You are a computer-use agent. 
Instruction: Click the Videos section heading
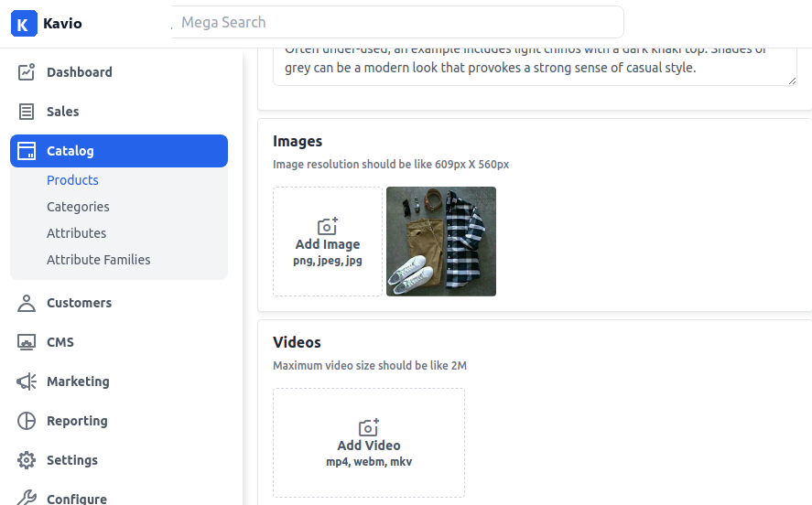[297, 342]
